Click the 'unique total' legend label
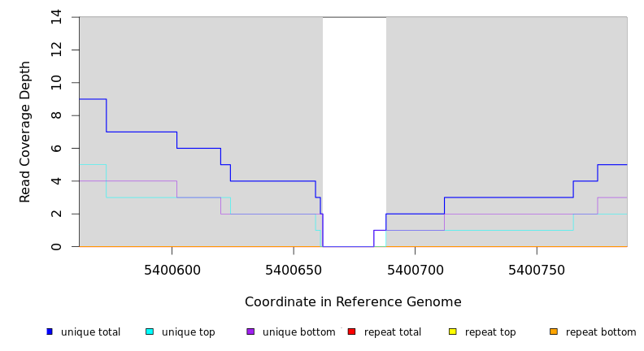Screen dimensions: 644x351 coord(90,332)
